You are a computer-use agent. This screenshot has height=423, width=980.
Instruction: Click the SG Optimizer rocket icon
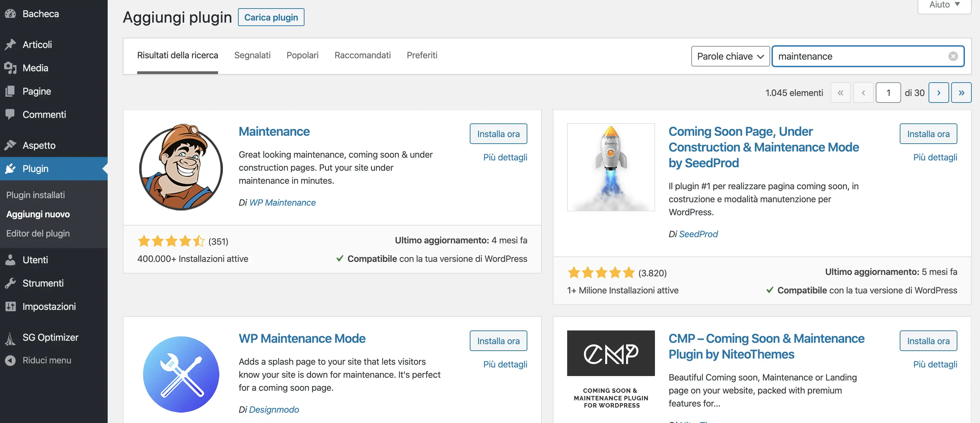tap(10, 337)
